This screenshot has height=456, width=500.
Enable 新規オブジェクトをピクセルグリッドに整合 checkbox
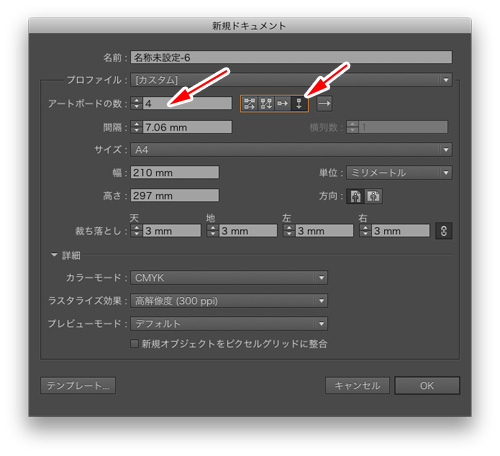pos(134,344)
